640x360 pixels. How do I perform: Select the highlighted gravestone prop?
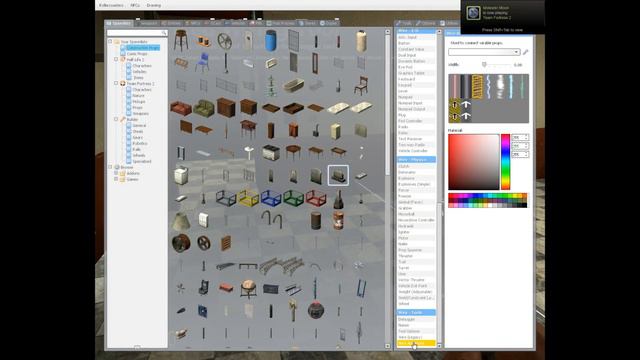[x=338, y=176]
